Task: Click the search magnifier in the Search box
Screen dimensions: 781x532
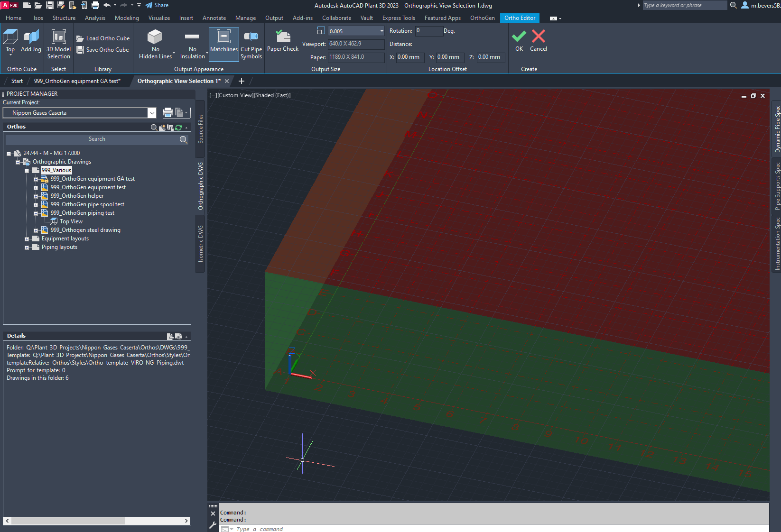Action: (x=184, y=139)
